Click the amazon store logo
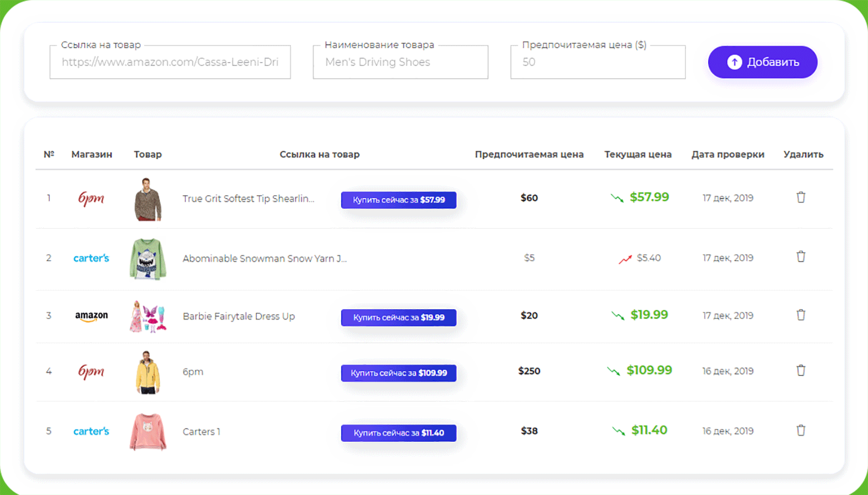868x495 pixels. 92,316
